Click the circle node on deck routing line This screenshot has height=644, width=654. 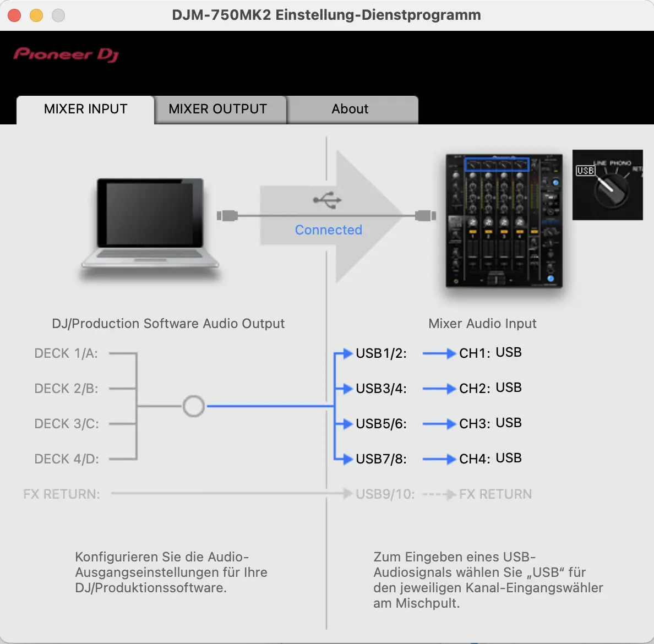(x=193, y=406)
